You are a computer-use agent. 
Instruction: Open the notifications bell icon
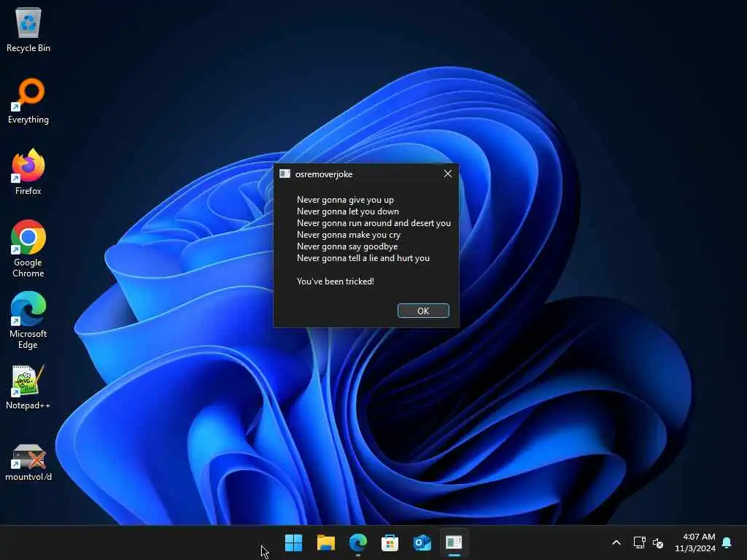coord(727,542)
